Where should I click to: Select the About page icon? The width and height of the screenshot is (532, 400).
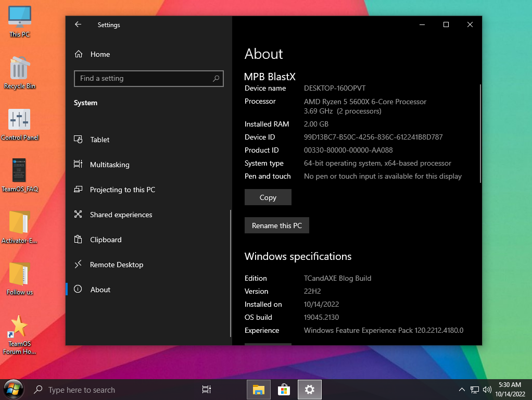click(78, 290)
